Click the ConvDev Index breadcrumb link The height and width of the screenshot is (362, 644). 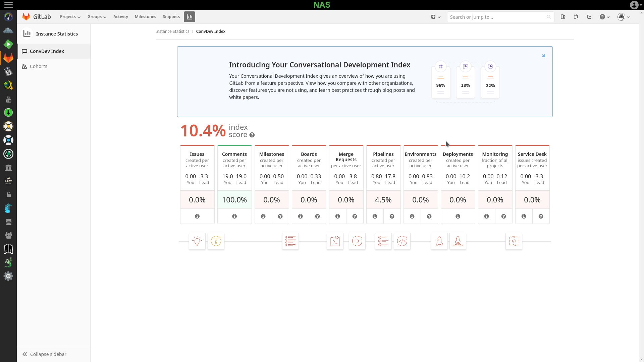pyautogui.click(x=211, y=32)
